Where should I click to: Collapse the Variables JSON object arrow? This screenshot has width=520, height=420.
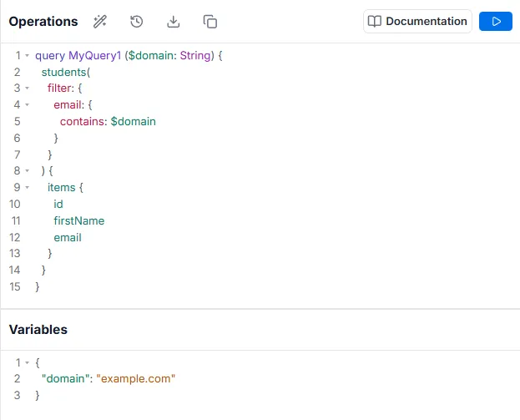(x=27, y=363)
